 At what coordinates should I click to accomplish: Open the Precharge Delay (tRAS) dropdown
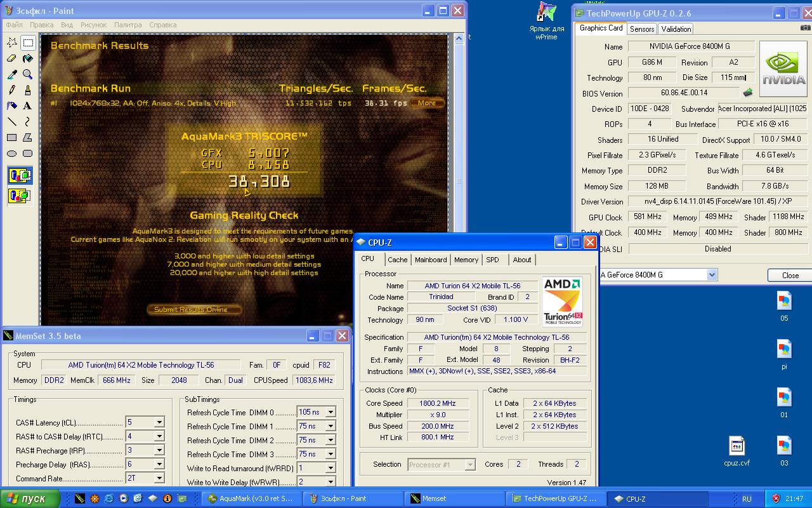(x=159, y=464)
